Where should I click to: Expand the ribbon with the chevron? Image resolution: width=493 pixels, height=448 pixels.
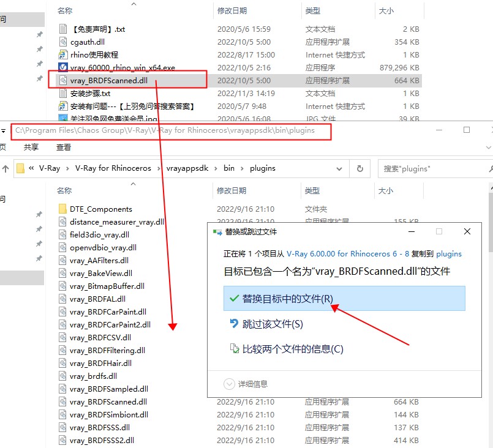(x=488, y=147)
